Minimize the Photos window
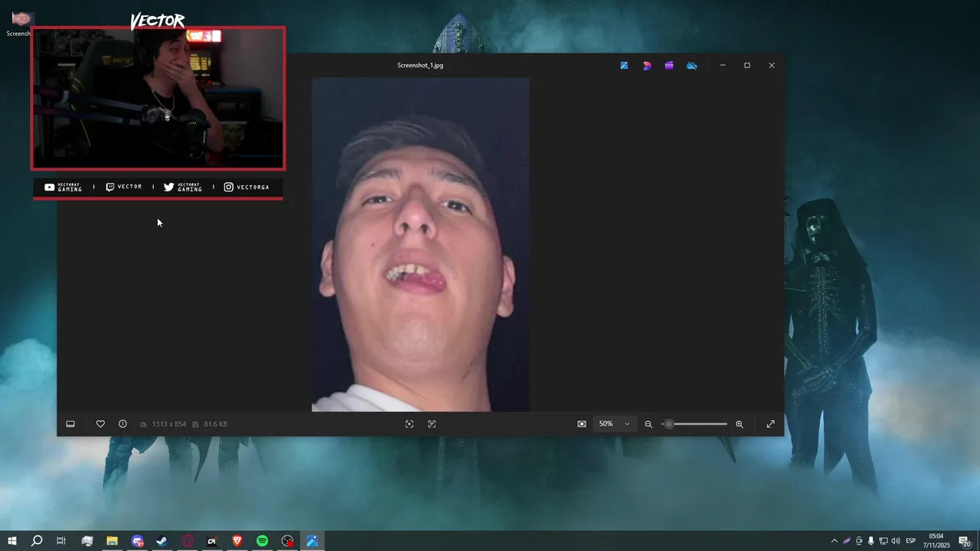 point(723,66)
